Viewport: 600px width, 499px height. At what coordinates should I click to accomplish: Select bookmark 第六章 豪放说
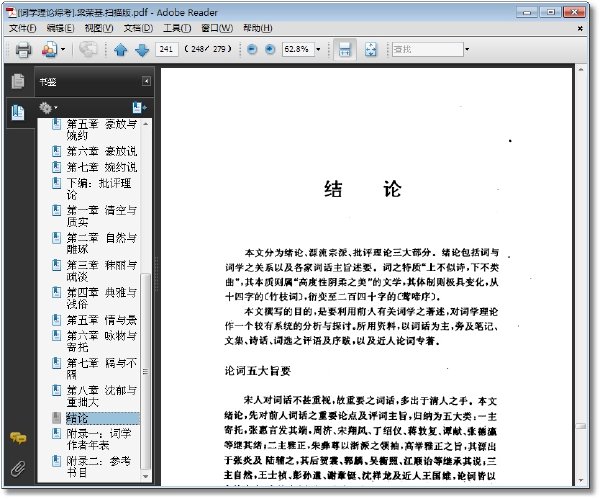click(x=101, y=151)
